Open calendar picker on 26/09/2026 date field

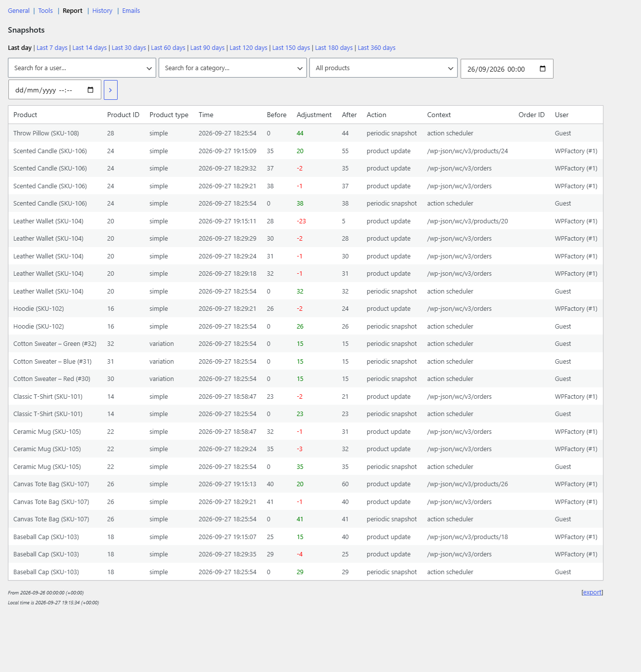tap(543, 69)
